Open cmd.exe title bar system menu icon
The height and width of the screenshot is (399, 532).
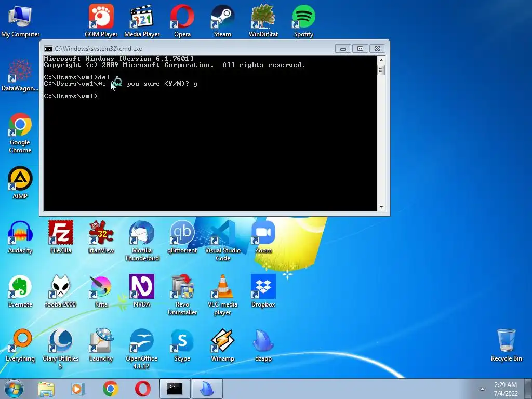click(x=48, y=48)
